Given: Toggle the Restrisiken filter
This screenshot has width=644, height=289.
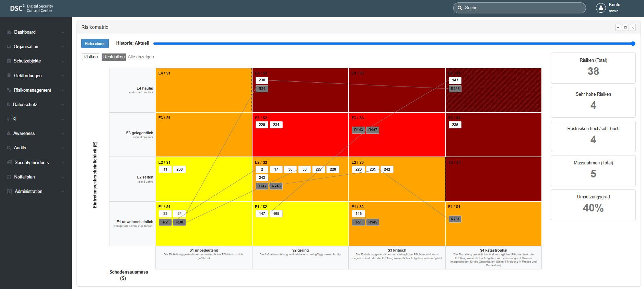Looking at the screenshot, I should tap(114, 57).
